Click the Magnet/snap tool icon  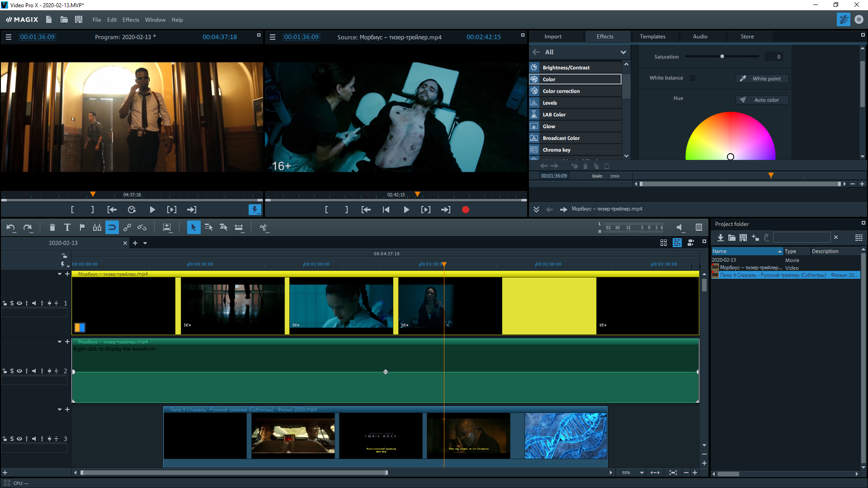pos(112,227)
